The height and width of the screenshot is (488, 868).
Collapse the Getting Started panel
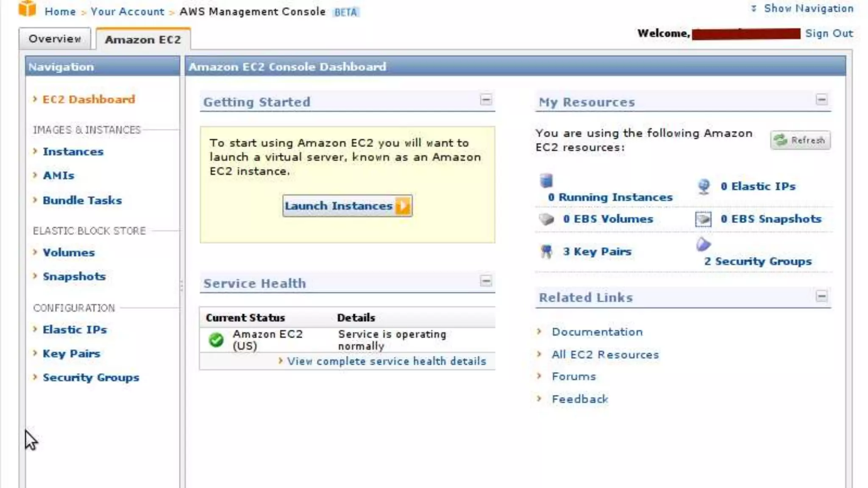pyautogui.click(x=486, y=100)
